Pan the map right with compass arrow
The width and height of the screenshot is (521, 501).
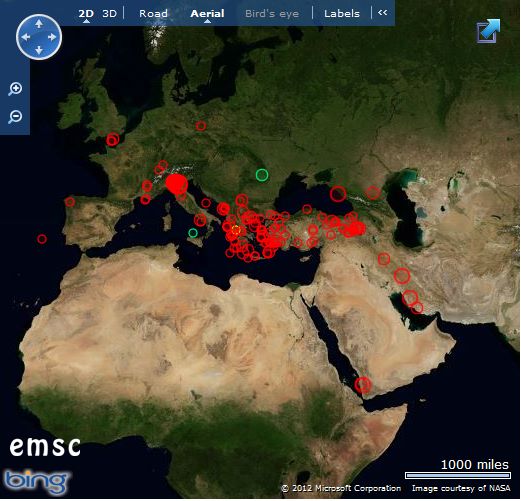[52, 37]
